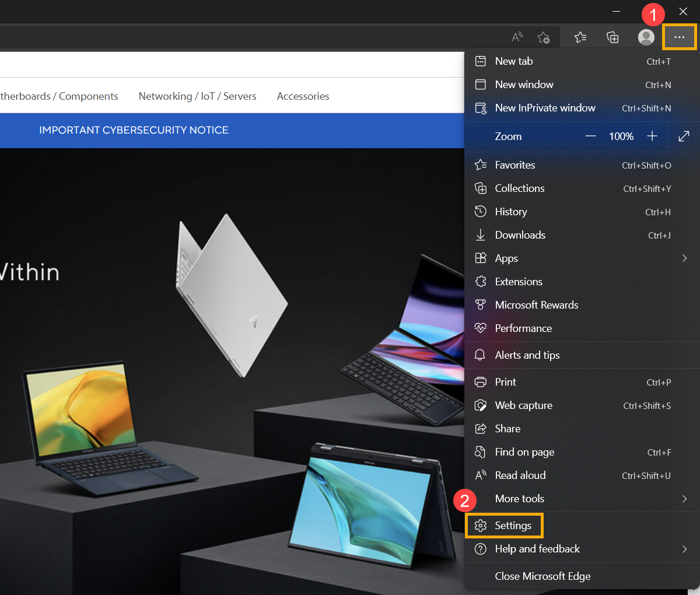The height and width of the screenshot is (595, 700).
Task: Click the Help and feedback question icon
Action: 481,549
